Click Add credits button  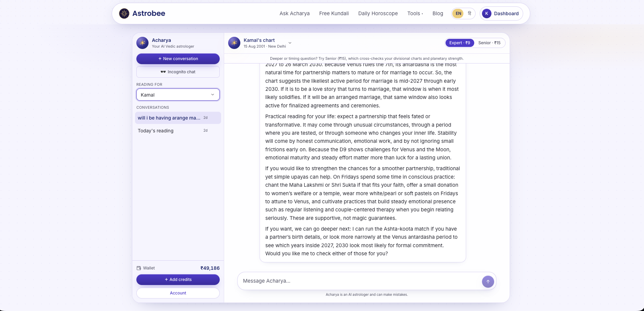178,280
